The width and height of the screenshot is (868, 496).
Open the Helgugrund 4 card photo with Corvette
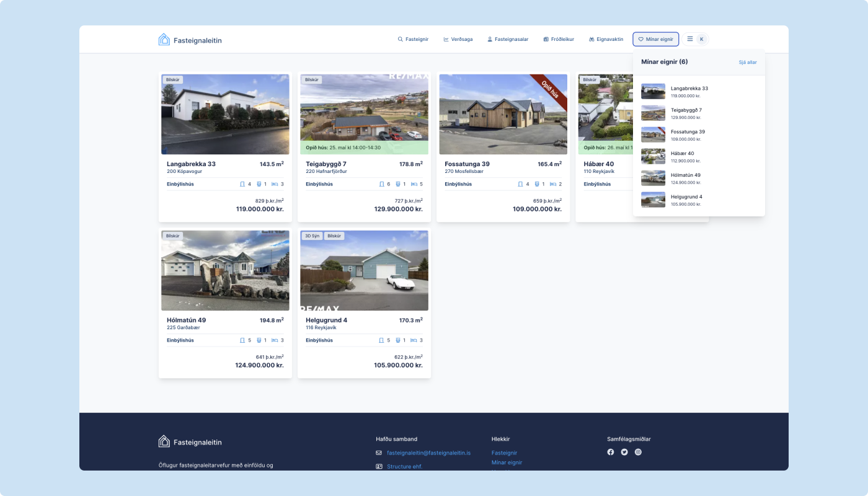coord(364,270)
